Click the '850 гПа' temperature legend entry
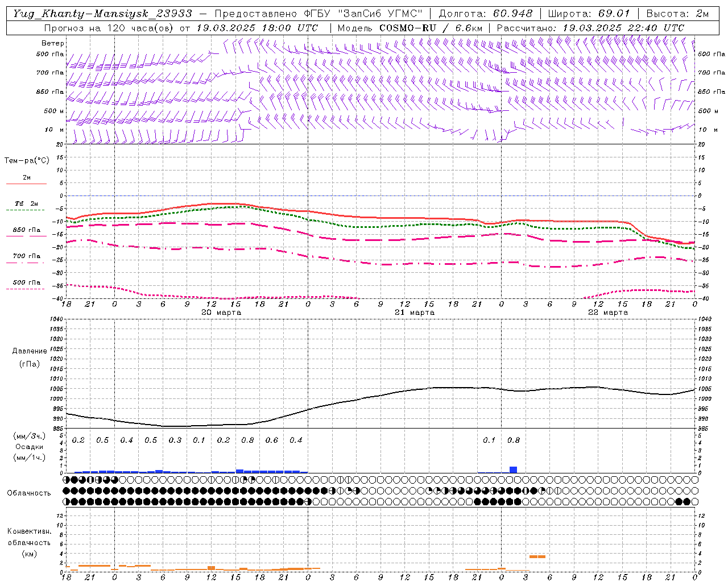 (27, 230)
